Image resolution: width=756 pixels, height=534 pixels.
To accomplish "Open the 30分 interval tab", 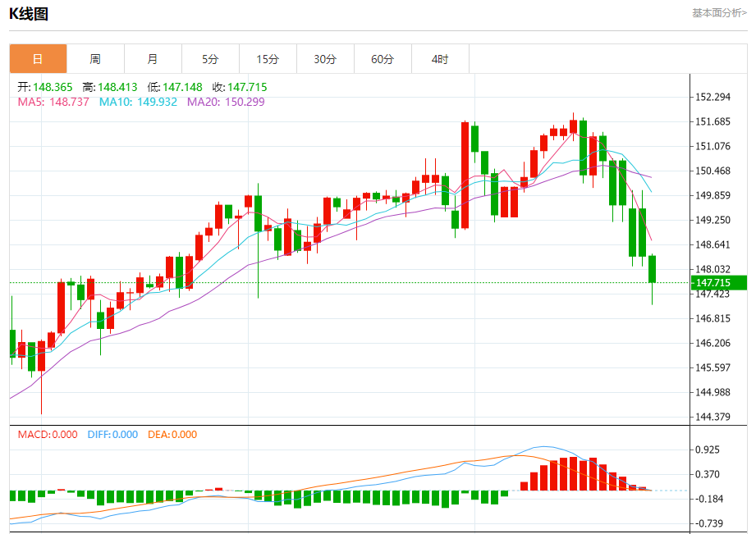I will point(325,59).
